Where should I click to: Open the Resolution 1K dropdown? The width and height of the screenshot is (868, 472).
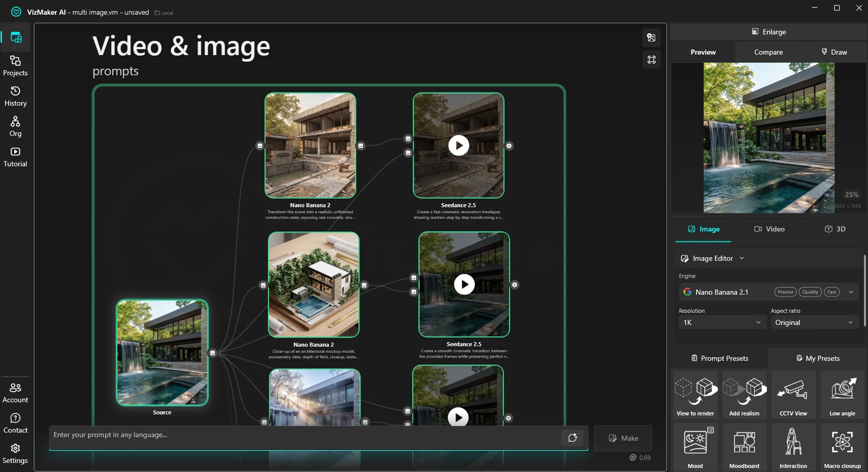tap(722, 322)
